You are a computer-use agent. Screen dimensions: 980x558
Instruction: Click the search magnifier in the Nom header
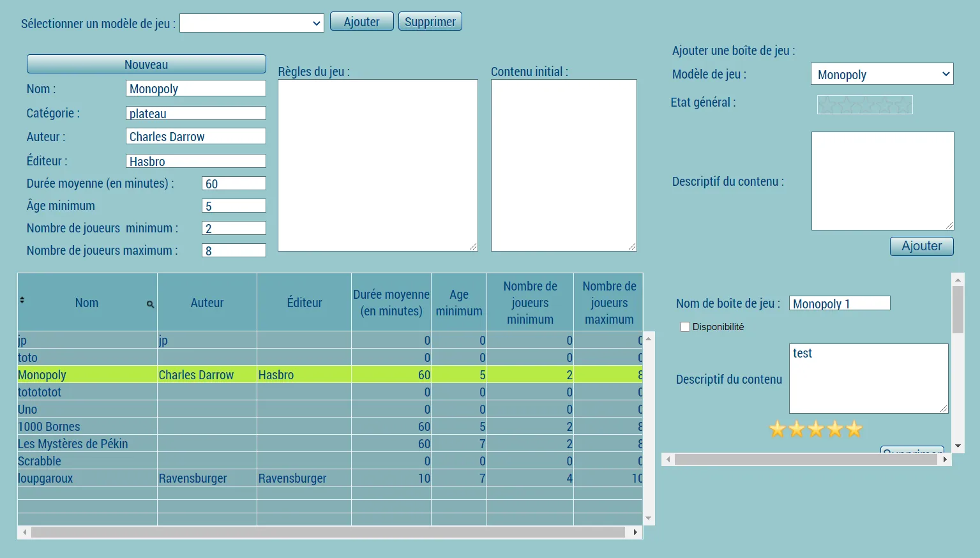click(150, 304)
